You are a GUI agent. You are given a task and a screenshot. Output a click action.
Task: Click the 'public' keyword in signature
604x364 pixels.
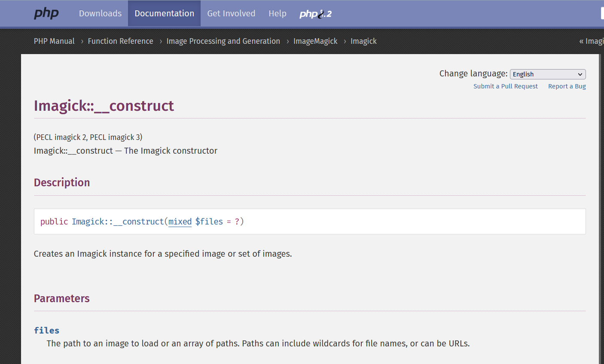coord(54,221)
